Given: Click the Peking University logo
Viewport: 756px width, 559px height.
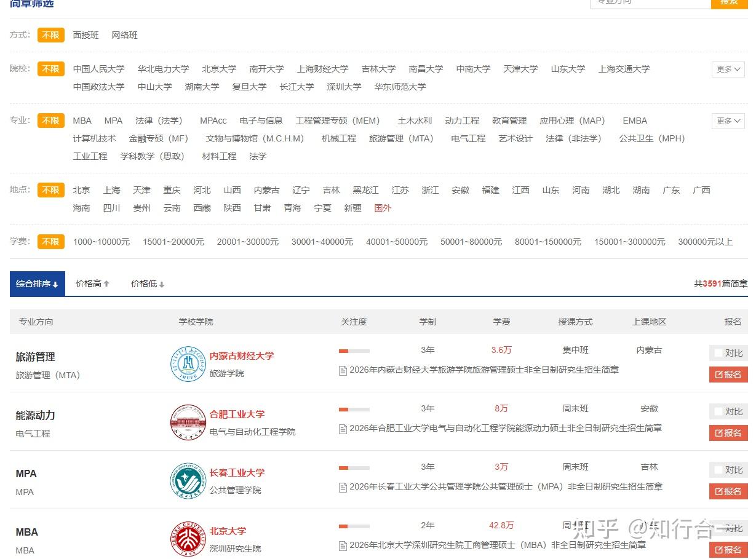Looking at the screenshot, I should coord(188,539).
